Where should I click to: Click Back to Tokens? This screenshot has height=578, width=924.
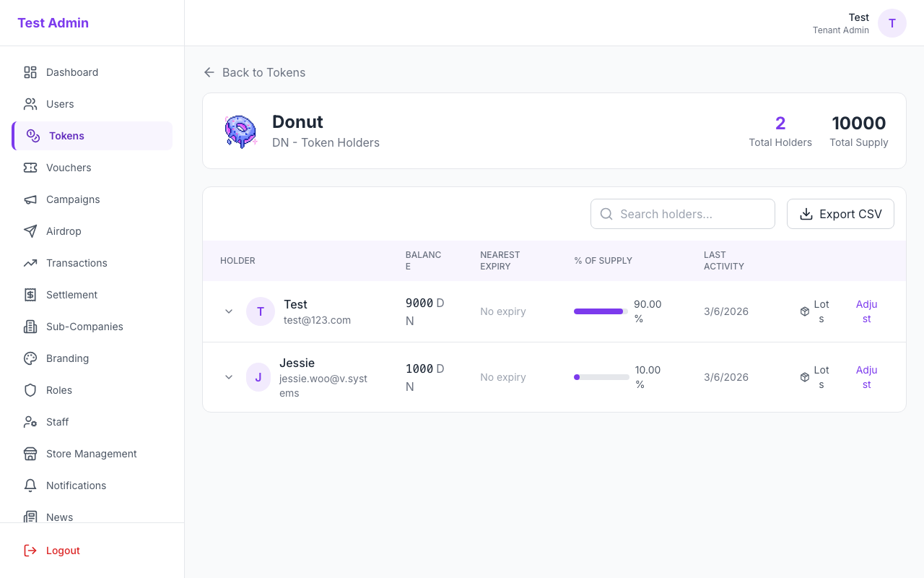click(254, 72)
